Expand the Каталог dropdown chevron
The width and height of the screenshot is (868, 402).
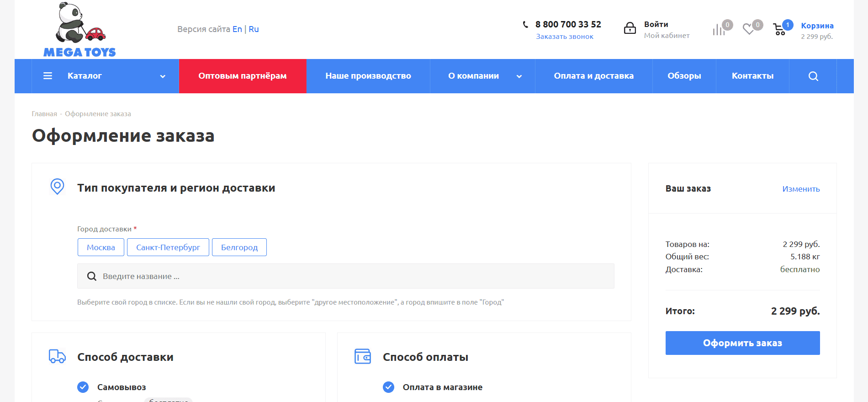click(x=163, y=76)
